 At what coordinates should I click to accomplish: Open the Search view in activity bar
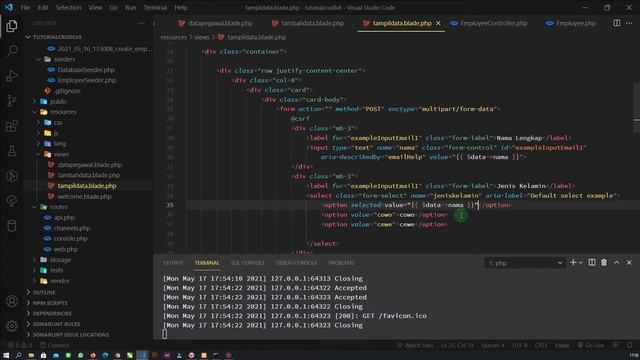pyautogui.click(x=11, y=51)
